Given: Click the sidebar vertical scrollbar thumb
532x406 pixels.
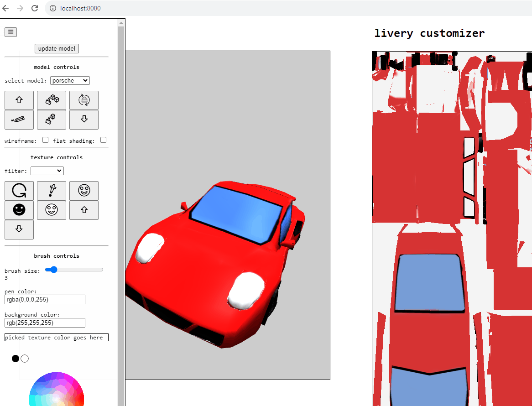Looking at the screenshot, I should pos(121,217).
